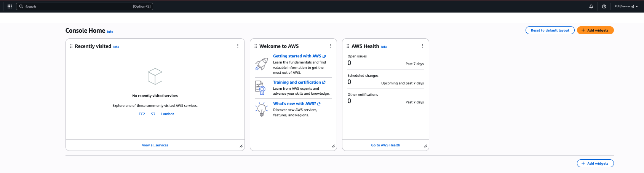This screenshot has height=173, width=644.
Task: Open the help question mark icon
Action: [604, 6]
